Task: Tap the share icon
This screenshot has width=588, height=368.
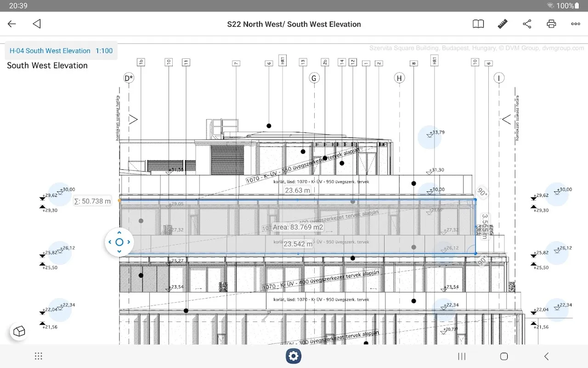Action: pos(527,24)
